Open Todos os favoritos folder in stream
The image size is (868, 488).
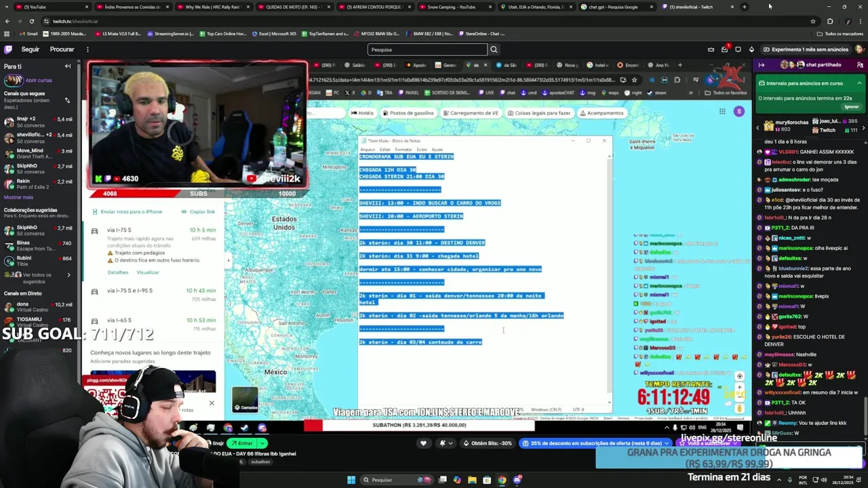point(726,93)
